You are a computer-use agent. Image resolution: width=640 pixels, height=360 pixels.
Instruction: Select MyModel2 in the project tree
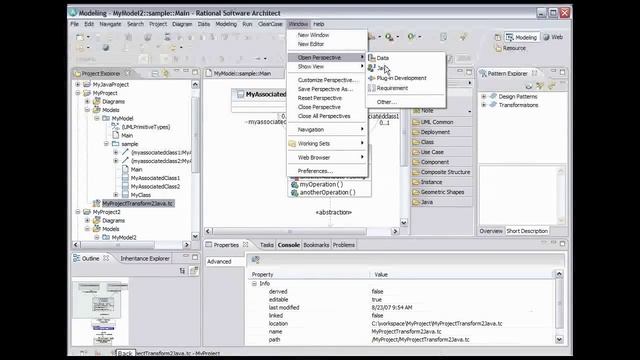point(124,238)
